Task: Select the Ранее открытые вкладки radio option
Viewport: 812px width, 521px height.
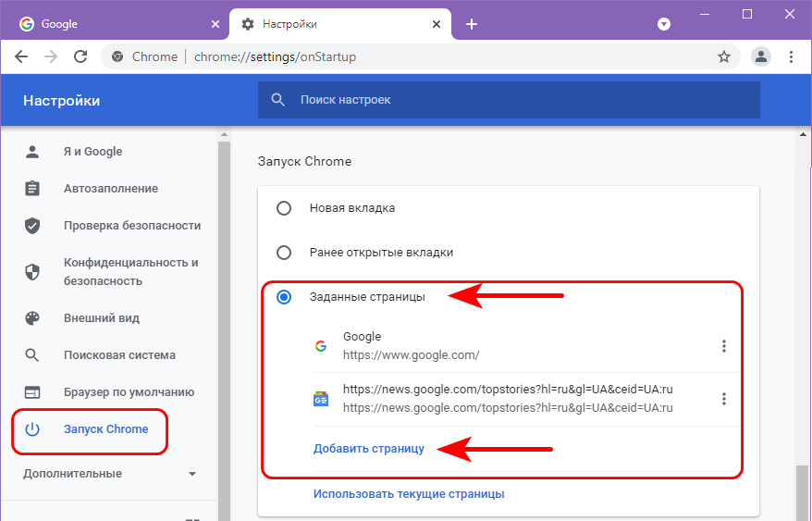Action: (x=284, y=253)
